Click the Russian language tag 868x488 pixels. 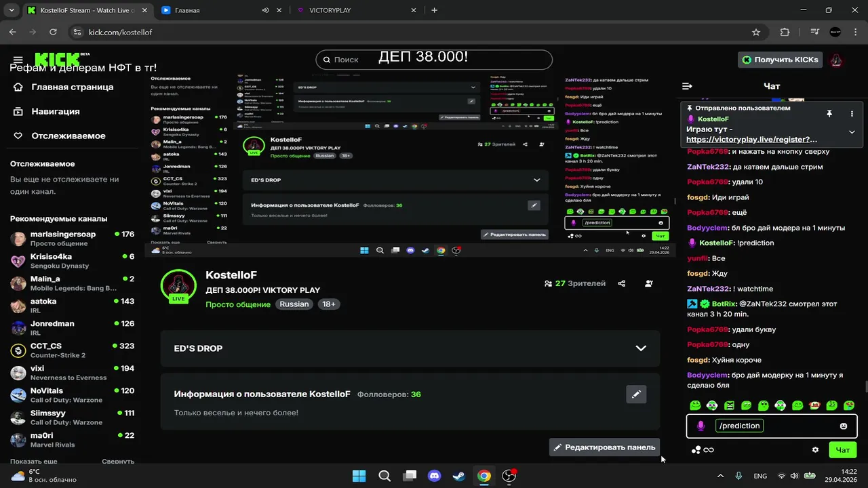point(294,304)
